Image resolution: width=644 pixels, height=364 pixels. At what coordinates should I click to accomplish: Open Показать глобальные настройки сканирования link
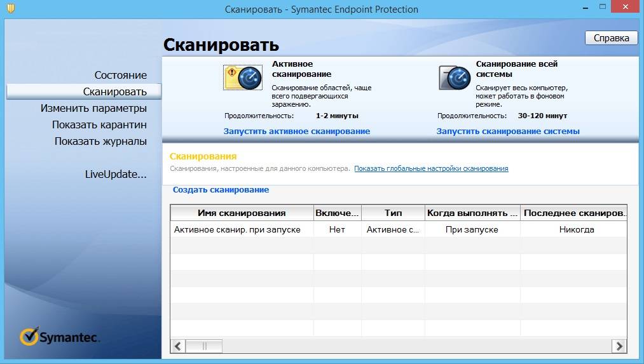[431, 169]
